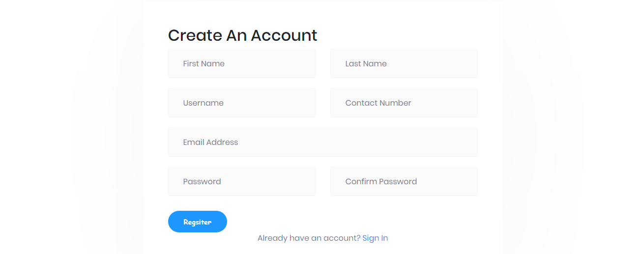Select the Last Name text box
The height and width of the screenshot is (254, 644).
pyautogui.click(x=404, y=63)
